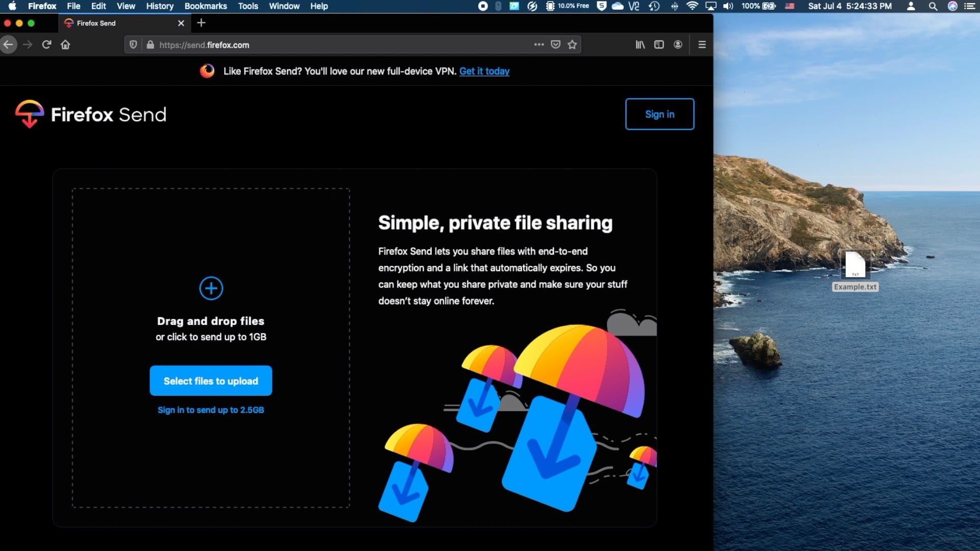The height and width of the screenshot is (551, 980).
Task: Select the Firefox Send browser tab
Action: tap(124, 23)
